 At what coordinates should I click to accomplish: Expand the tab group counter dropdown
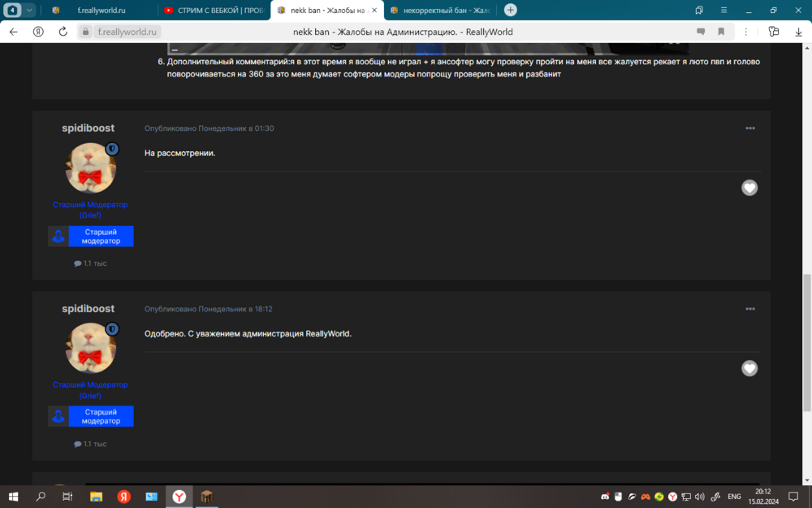point(29,10)
